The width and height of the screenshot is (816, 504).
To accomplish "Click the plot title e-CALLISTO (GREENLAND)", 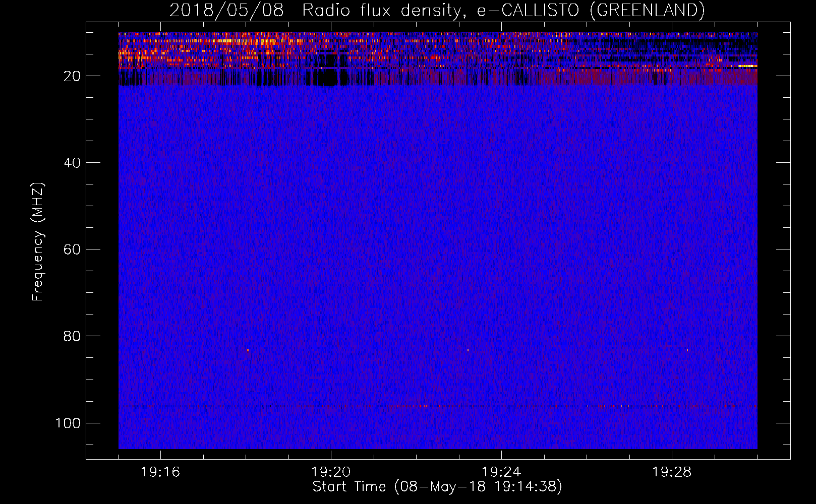I will 591,10.
